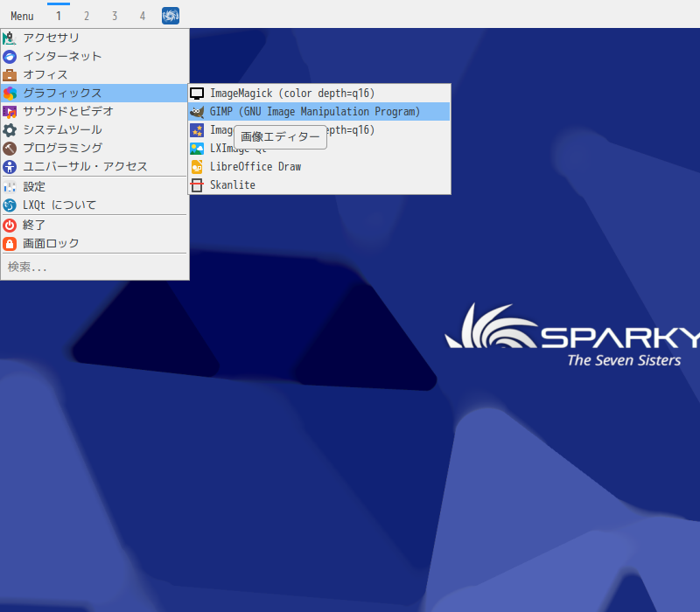Click the red power icon
Viewport: 700px width, 612px height.
10,226
